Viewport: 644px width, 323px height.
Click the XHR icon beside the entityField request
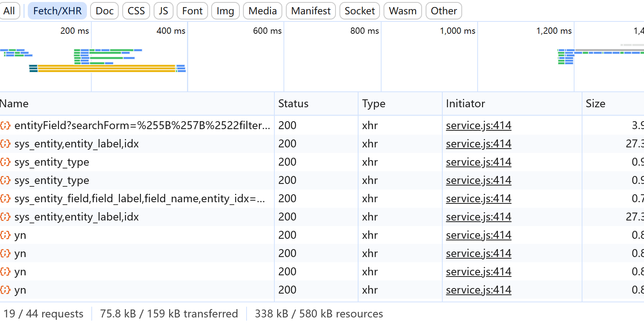click(x=6, y=126)
